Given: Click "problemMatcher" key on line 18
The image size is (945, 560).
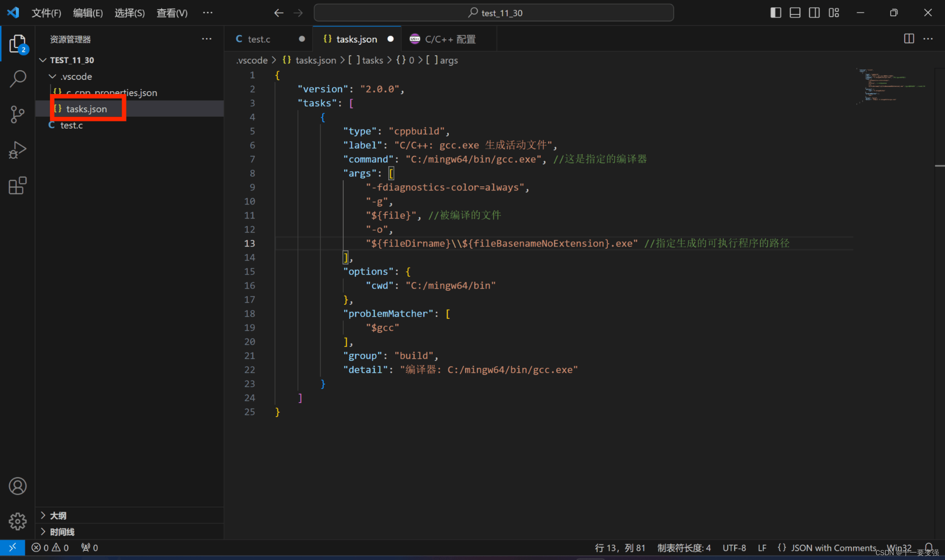Looking at the screenshot, I should pyautogui.click(x=388, y=313).
